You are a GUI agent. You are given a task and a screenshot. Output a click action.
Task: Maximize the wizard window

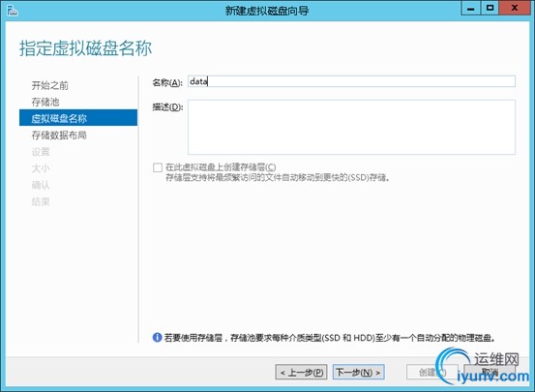coord(490,8)
